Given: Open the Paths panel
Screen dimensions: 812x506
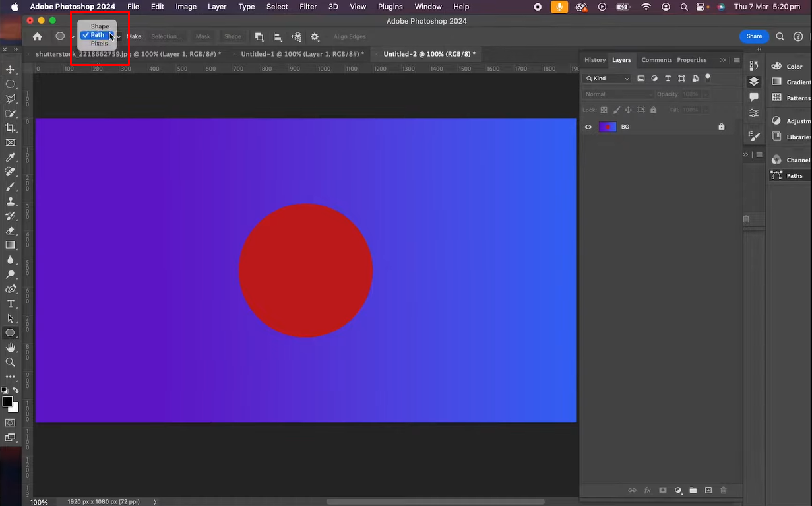Looking at the screenshot, I should coord(789,175).
